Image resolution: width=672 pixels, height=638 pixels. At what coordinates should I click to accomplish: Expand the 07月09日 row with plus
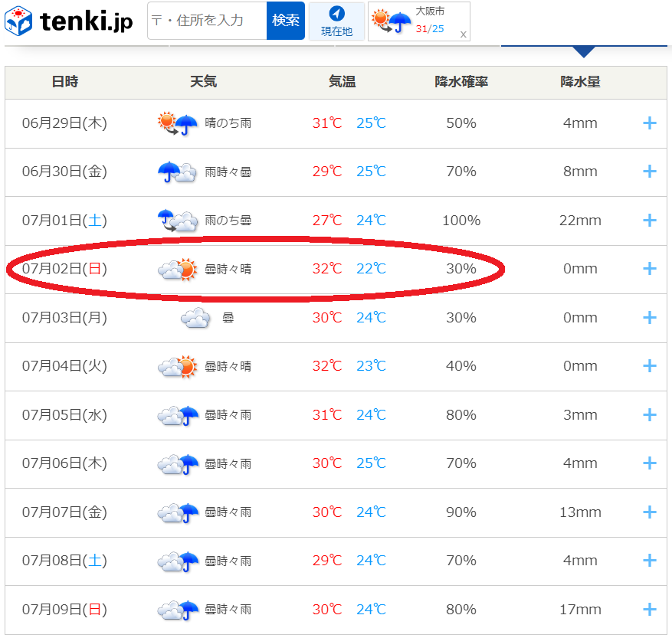click(650, 610)
